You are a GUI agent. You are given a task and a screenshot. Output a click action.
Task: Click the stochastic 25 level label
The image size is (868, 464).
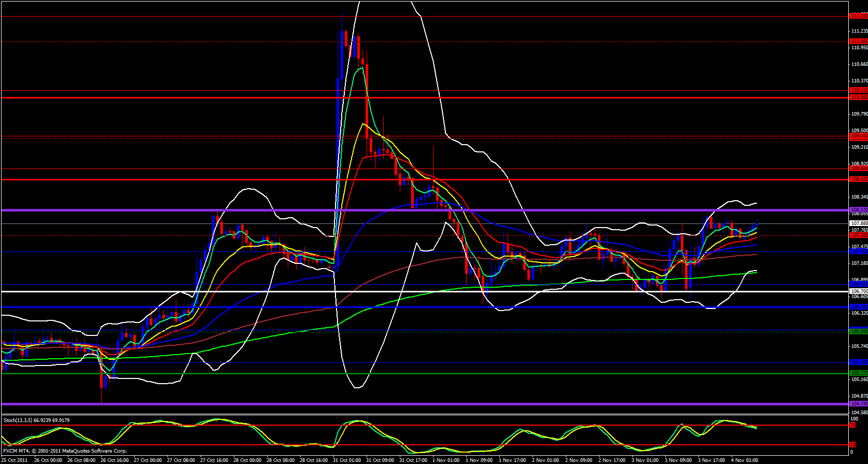pos(853,445)
